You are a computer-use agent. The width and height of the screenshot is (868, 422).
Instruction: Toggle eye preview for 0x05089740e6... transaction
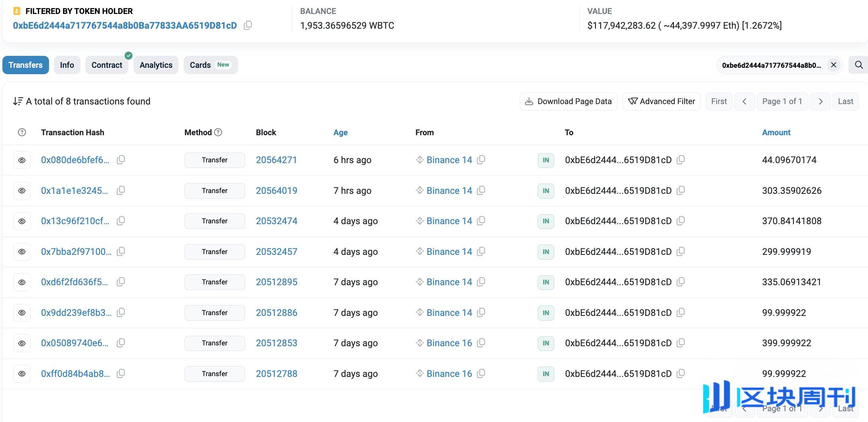pyautogui.click(x=22, y=343)
